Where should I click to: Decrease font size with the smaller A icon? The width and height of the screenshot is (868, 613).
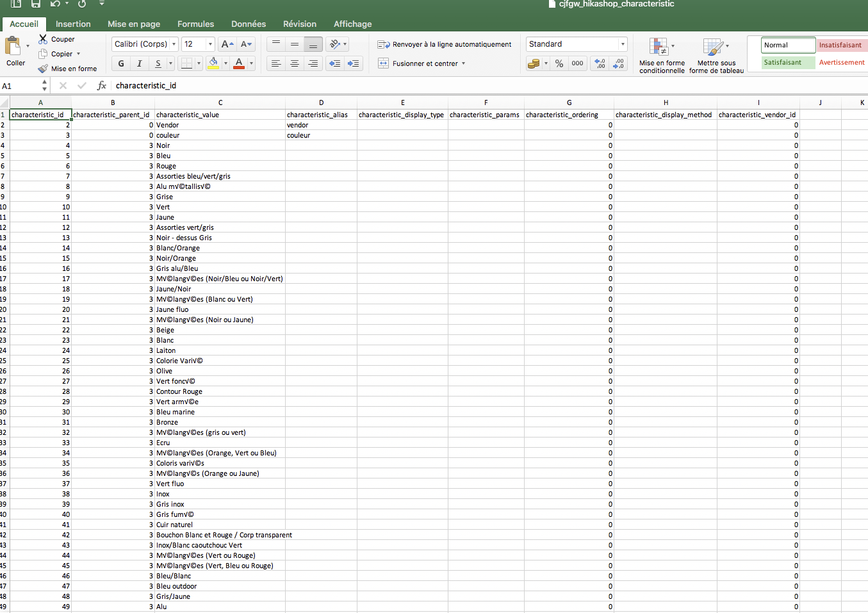(247, 44)
